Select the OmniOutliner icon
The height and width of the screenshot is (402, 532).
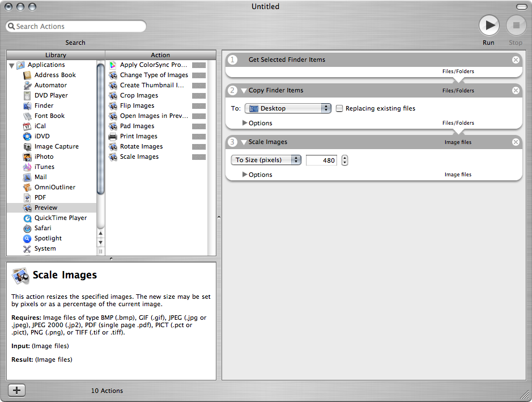click(x=27, y=187)
